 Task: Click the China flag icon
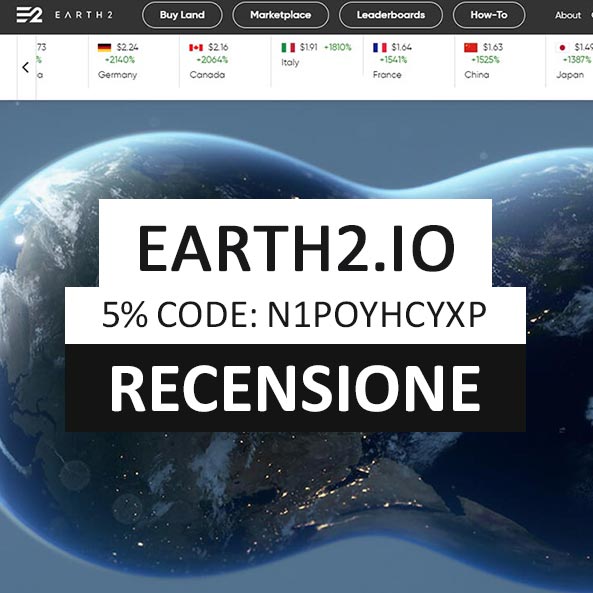pos(471,48)
